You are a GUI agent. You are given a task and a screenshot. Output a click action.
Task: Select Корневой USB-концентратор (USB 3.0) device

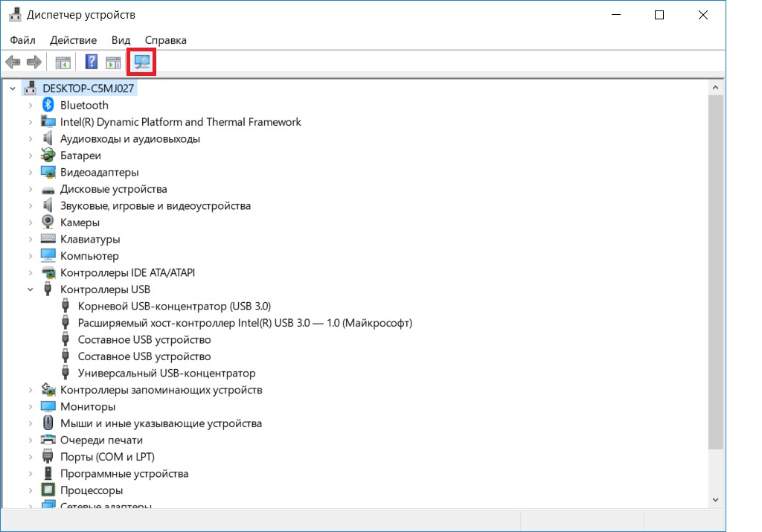tap(174, 307)
